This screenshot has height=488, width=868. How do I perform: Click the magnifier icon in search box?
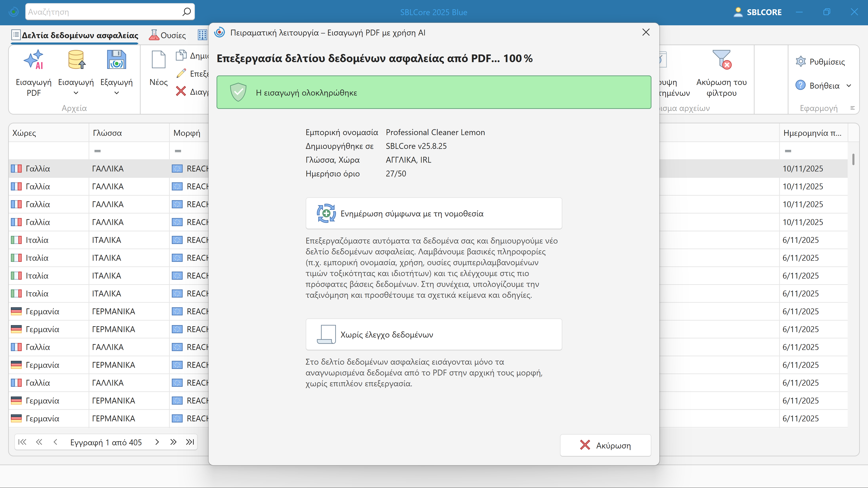point(186,12)
